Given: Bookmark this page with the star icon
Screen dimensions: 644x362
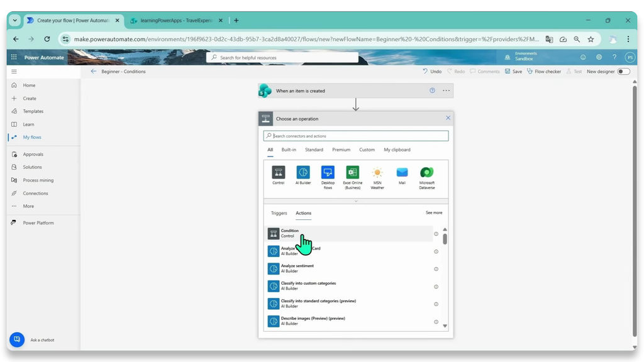Looking at the screenshot, I should coord(591,39).
